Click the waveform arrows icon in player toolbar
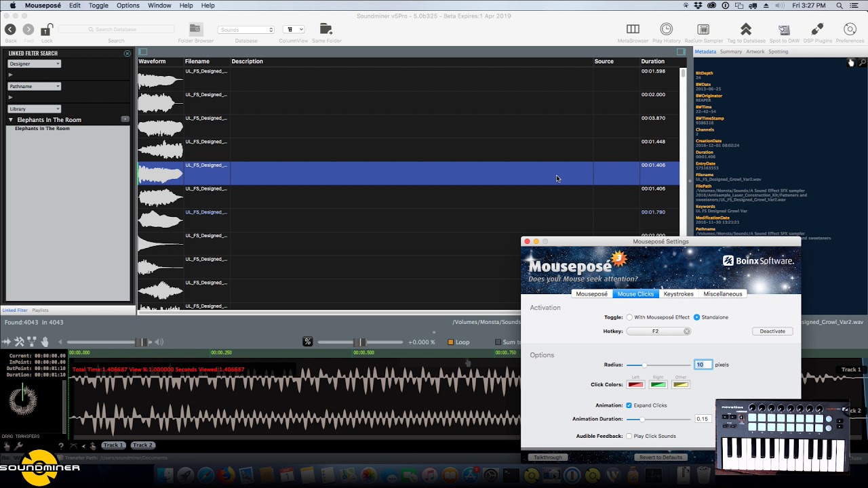Image resolution: width=868 pixels, height=488 pixels. [7, 342]
